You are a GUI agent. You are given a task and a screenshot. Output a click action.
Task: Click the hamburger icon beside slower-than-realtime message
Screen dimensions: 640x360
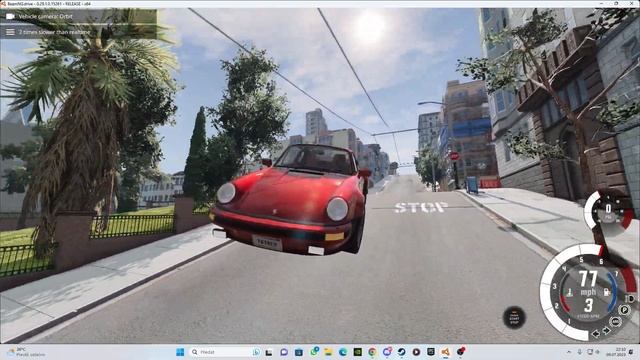coord(10,32)
